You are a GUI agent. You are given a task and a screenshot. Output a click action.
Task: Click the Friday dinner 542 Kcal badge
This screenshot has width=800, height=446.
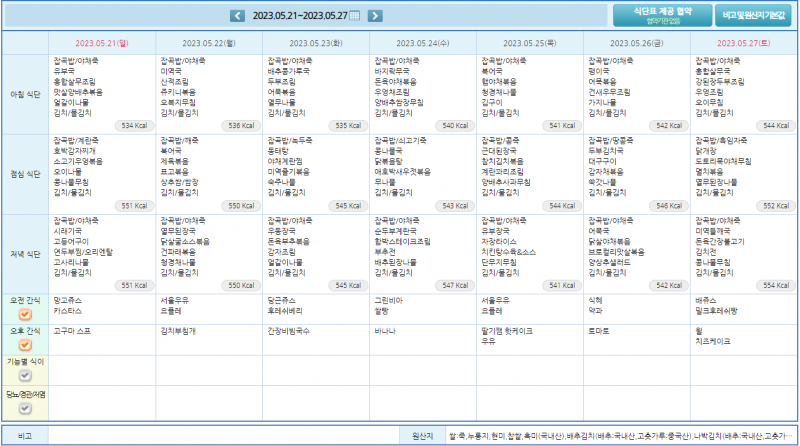coord(669,285)
